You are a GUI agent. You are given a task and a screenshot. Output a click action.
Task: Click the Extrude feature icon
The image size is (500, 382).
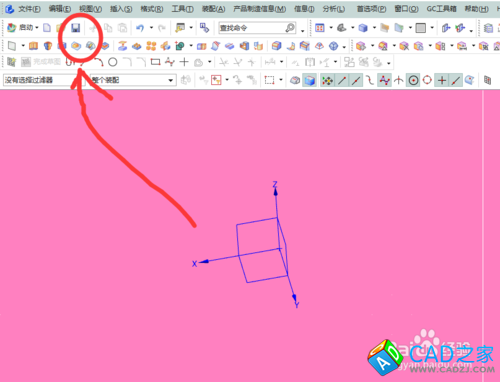click(33, 46)
